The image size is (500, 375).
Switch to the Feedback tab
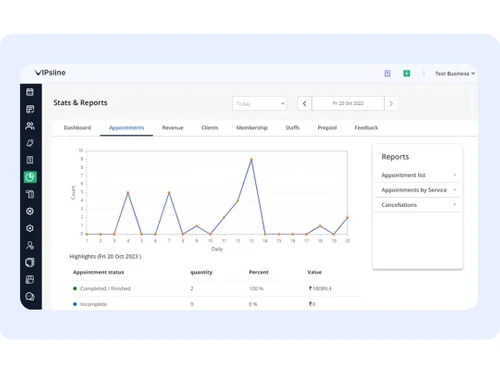click(366, 128)
